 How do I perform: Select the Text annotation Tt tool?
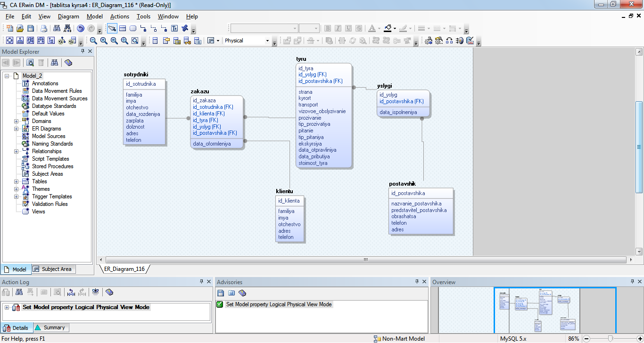click(174, 28)
